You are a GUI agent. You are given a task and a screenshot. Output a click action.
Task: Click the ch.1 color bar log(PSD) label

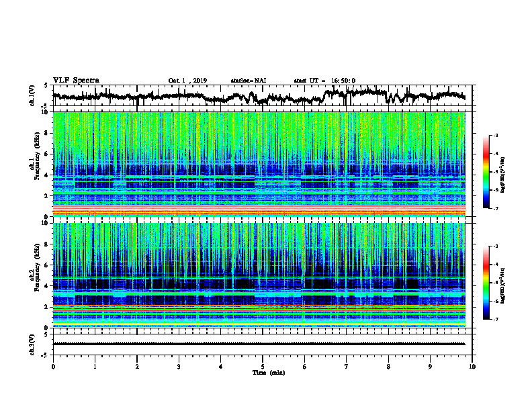click(x=502, y=175)
